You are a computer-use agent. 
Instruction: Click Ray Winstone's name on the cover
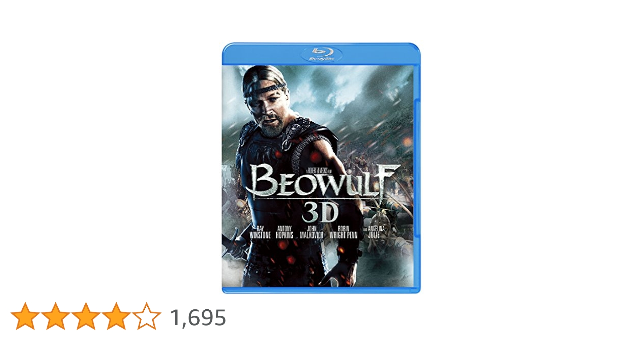(260, 232)
